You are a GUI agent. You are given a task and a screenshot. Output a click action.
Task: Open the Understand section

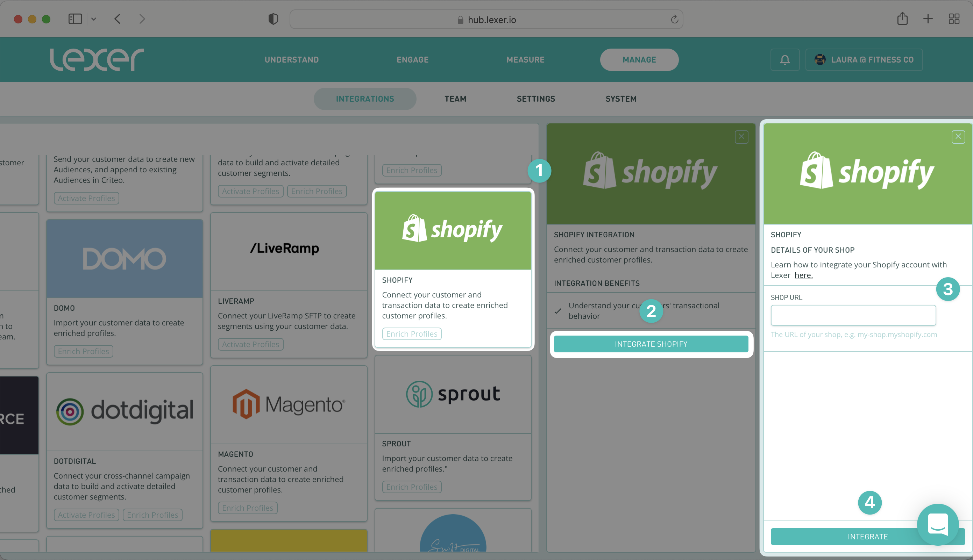(x=291, y=60)
